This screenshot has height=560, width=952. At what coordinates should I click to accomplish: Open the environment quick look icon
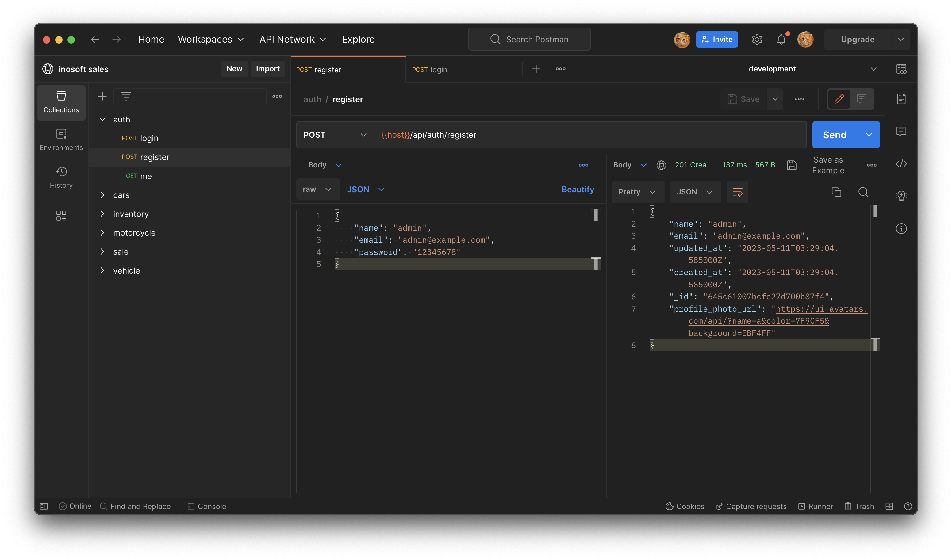[x=901, y=69]
